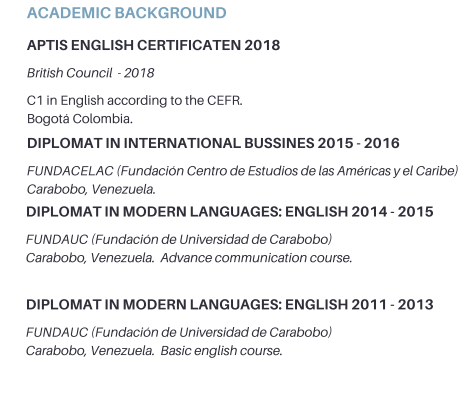This screenshot has height=396, width=471.
Task: Click the word BUSSINES in the diploma title
Action: 279,143
